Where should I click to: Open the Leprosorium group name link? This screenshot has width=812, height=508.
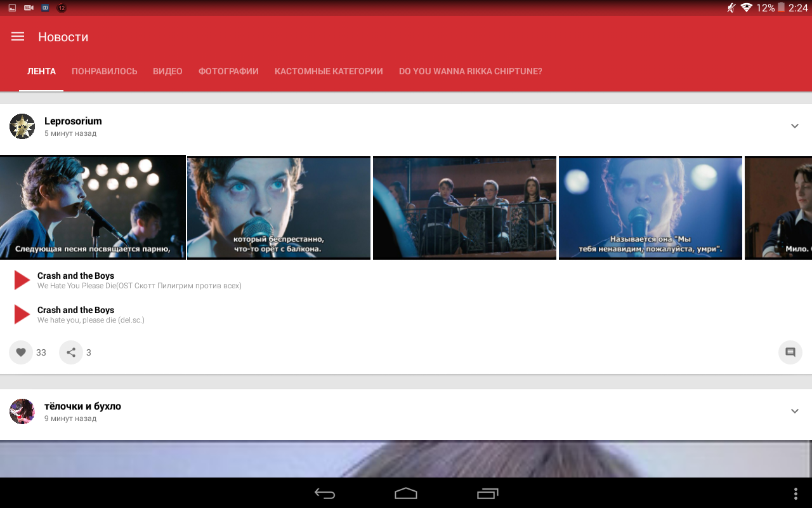[x=73, y=121]
